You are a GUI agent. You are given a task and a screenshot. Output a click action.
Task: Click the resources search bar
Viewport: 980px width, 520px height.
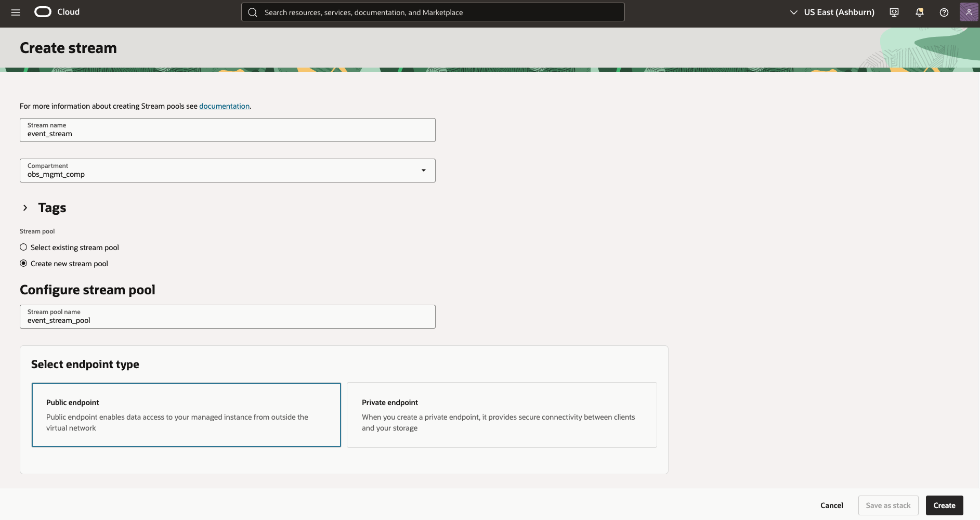coord(432,12)
